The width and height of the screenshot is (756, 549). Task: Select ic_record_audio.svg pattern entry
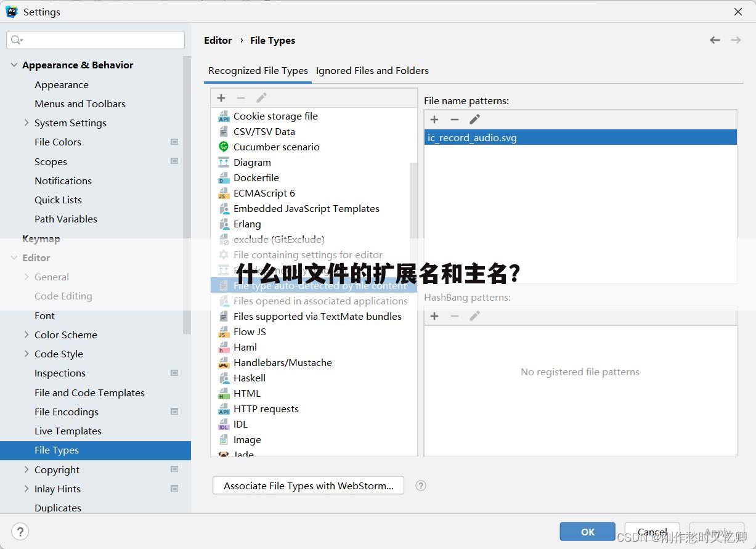click(580, 137)
